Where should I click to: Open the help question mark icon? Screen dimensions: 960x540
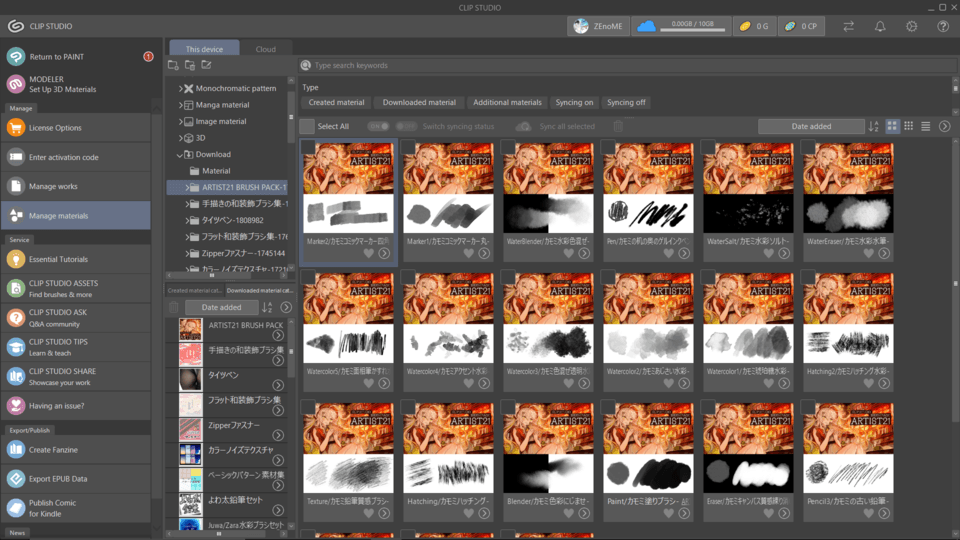click(x=943, y=26)
